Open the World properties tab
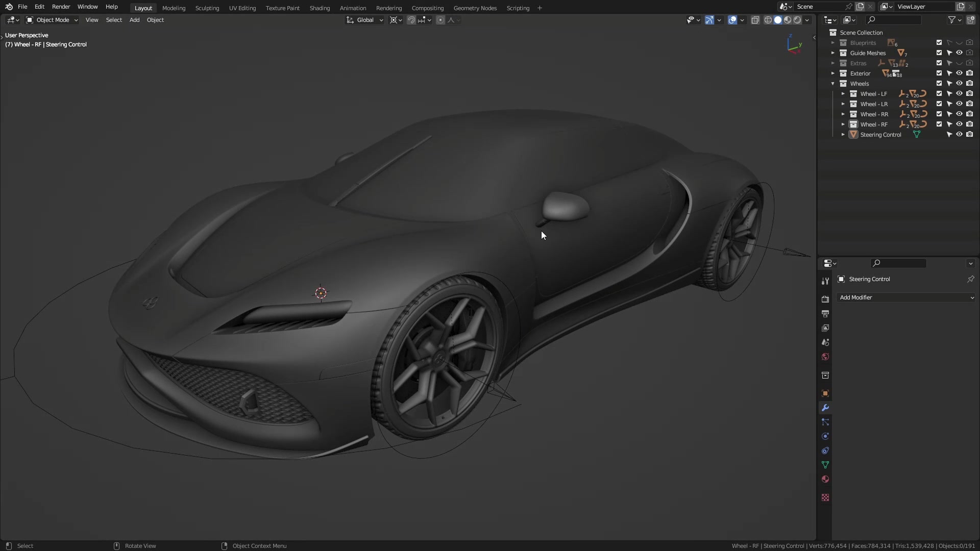 pos(825,357)
